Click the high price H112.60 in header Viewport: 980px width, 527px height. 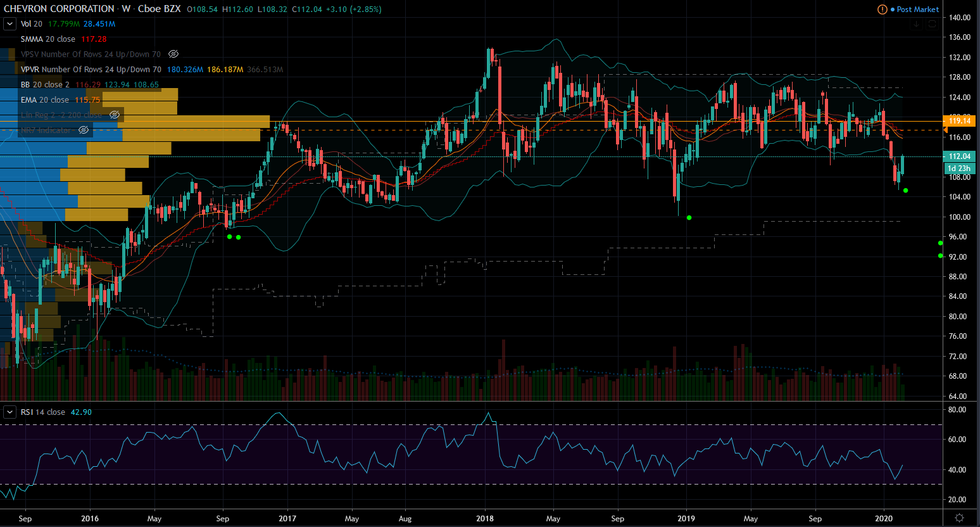(x=237, y=10)
